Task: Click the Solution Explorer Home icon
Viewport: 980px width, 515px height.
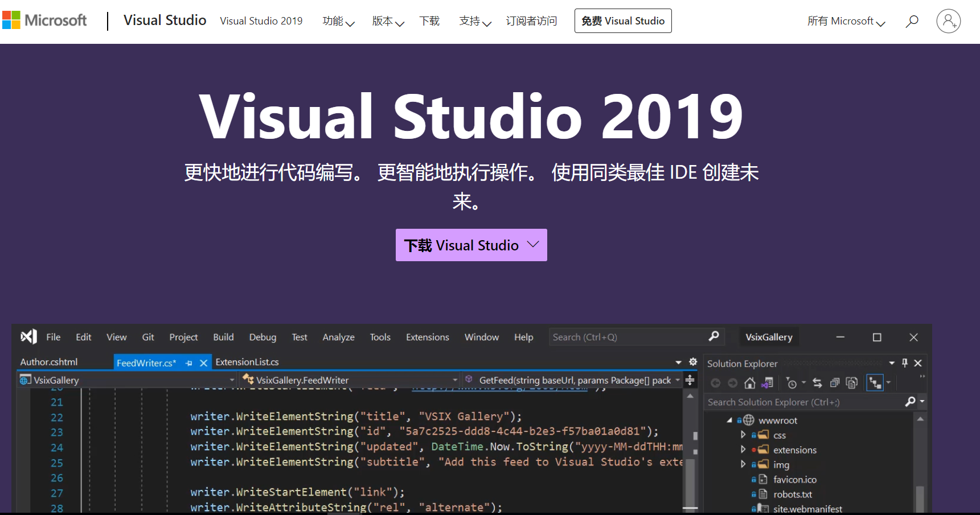Action: (750, 383)
